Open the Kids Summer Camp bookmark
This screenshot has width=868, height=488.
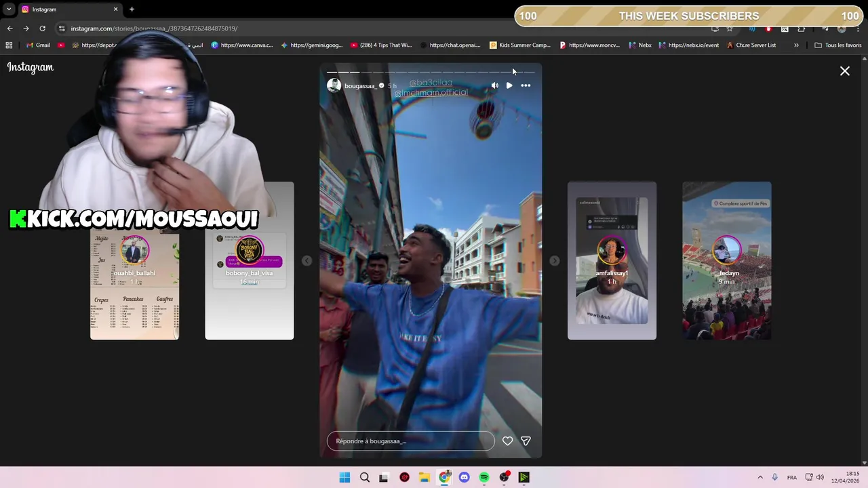click(x=520, y=45)
